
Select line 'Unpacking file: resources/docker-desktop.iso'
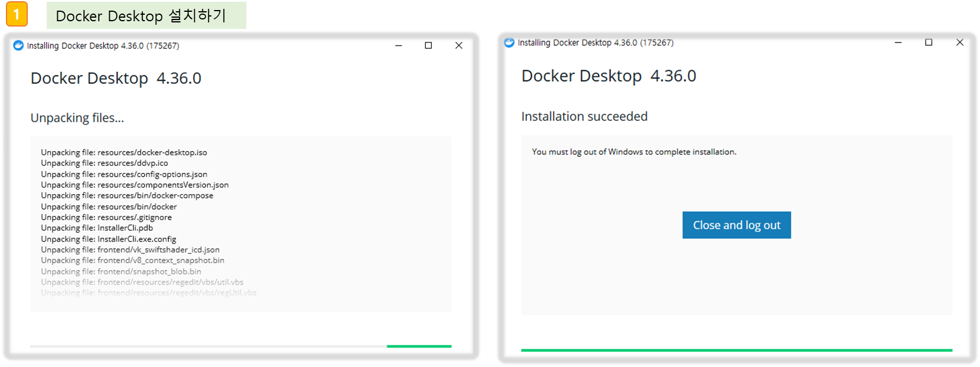pyautogui.click(x=124, y=152)
